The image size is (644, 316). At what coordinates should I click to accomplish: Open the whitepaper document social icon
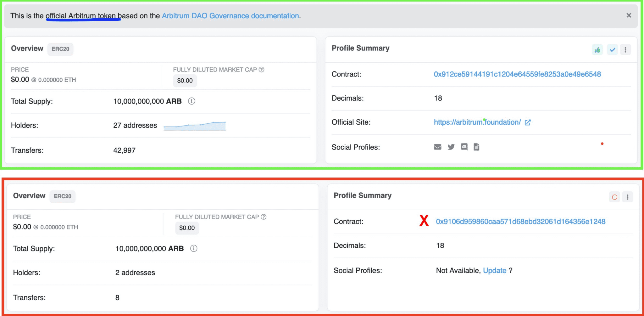coord(477,147)
